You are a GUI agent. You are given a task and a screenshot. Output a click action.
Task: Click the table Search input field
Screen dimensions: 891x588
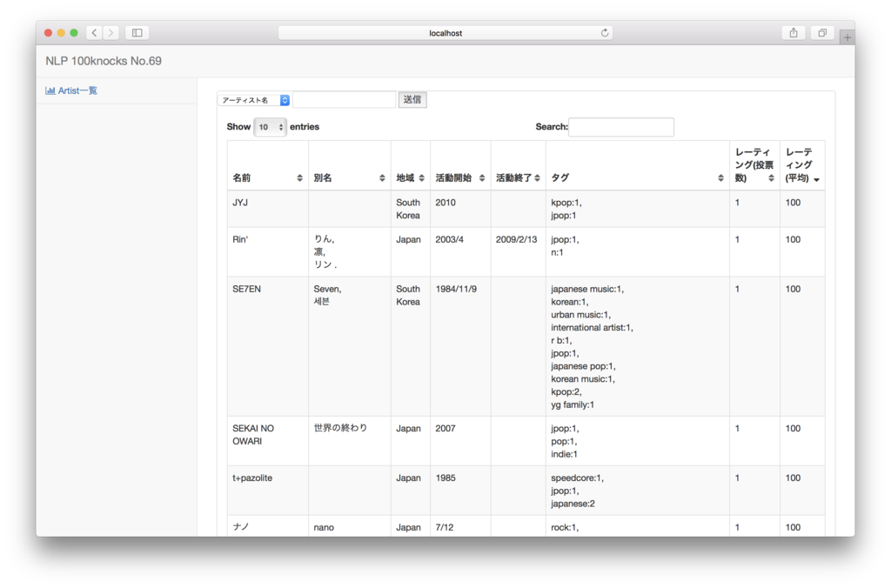621,127
